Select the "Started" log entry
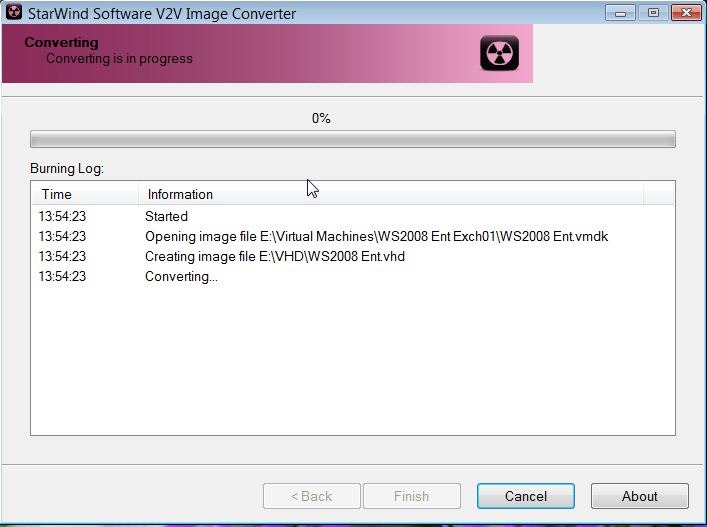Screen dimensions: 707x527 [x=353, y=216]
